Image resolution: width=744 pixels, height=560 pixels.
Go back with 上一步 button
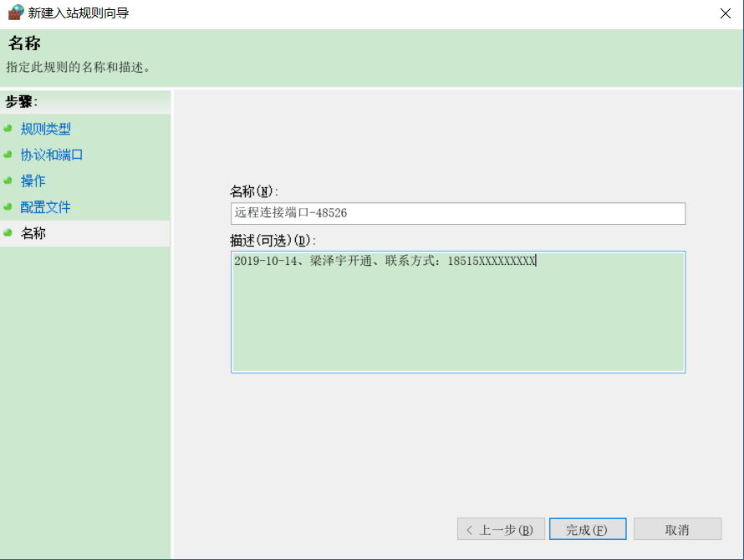point(501,529)
